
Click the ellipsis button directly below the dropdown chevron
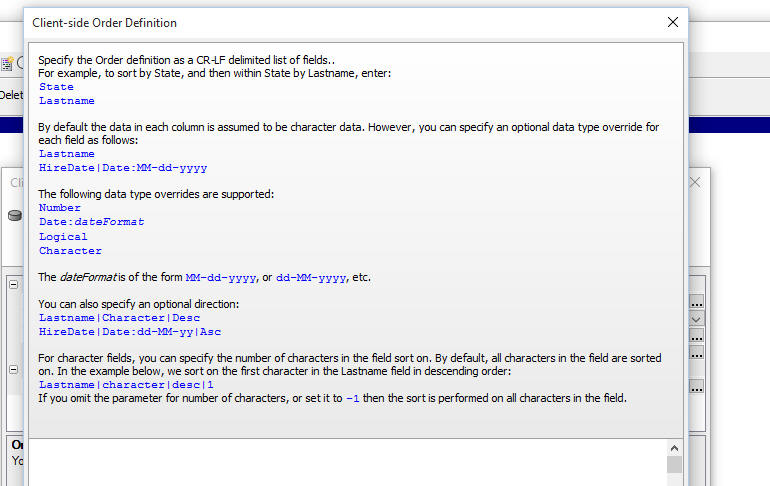[x=696, y=336]
